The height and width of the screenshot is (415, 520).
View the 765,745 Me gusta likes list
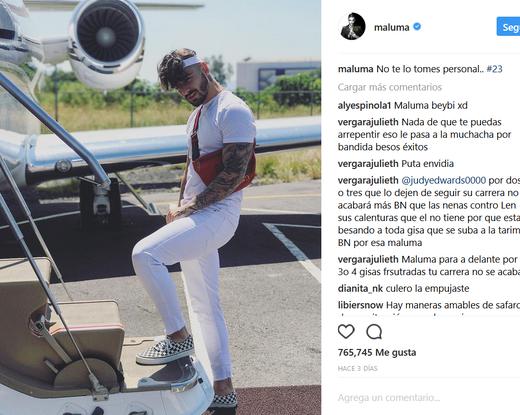coord(377,352)
